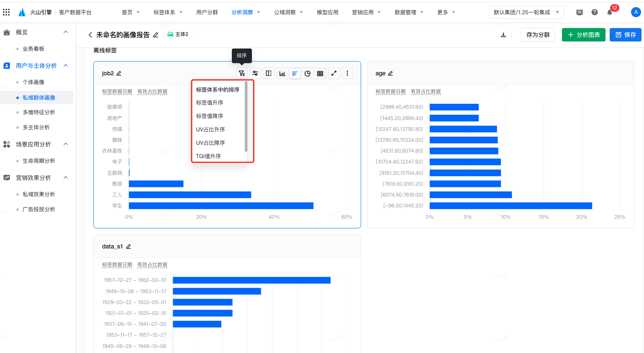
Task: Select 标签体系中的排序 sort option
Action: (x=218, y=90)
